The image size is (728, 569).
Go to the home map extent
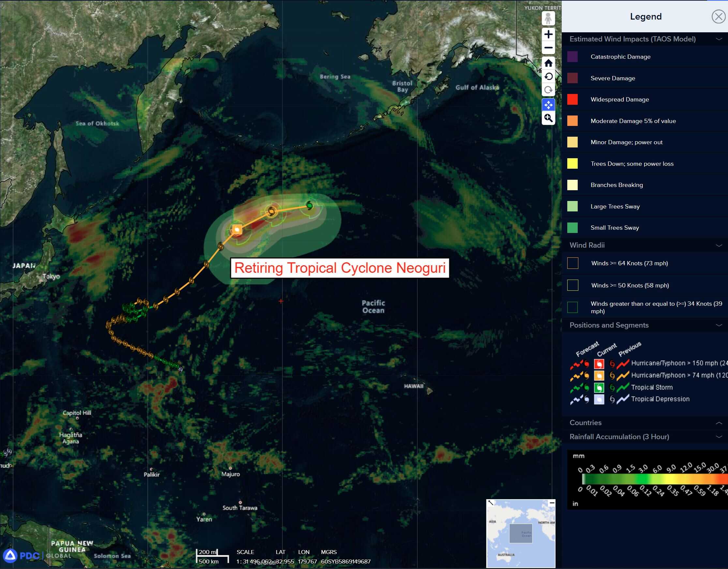[548, 63]
